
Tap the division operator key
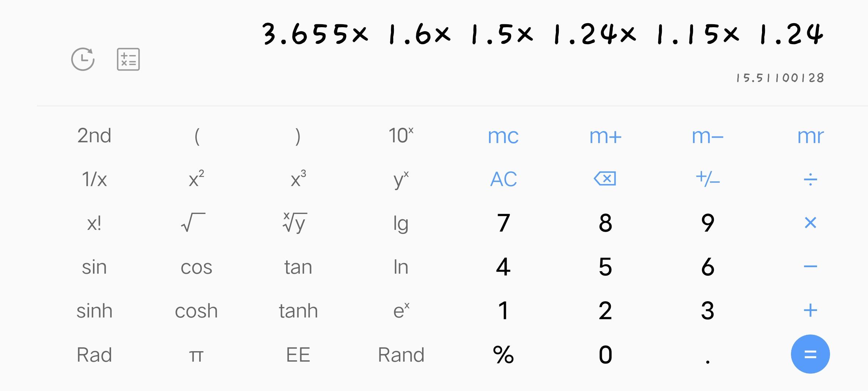(x=810, y=179)
